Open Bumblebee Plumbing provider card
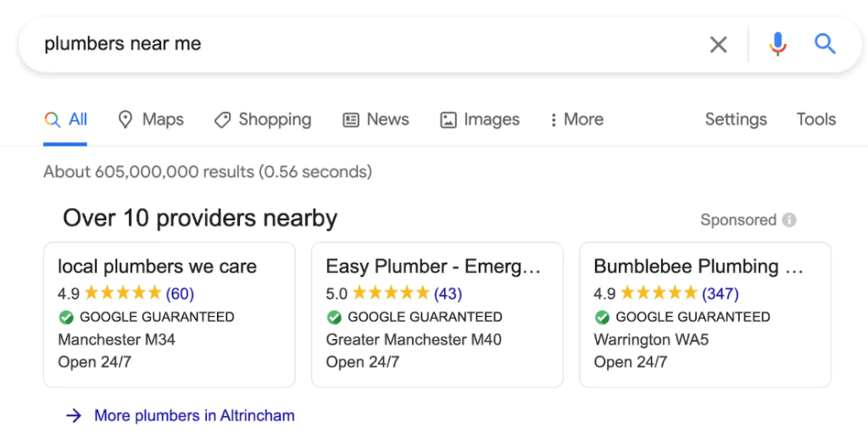 coord(705,314)
